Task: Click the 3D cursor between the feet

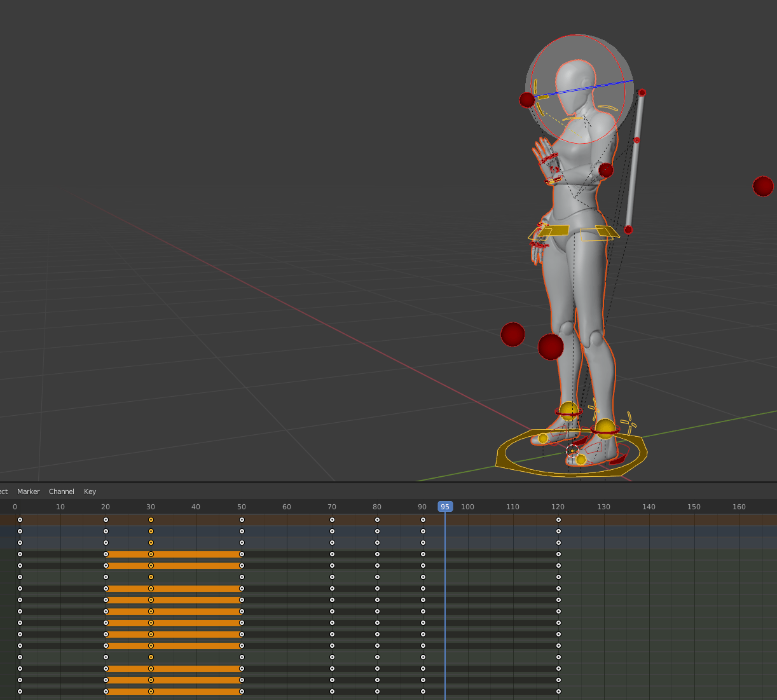Action: [x=572, y=450]
